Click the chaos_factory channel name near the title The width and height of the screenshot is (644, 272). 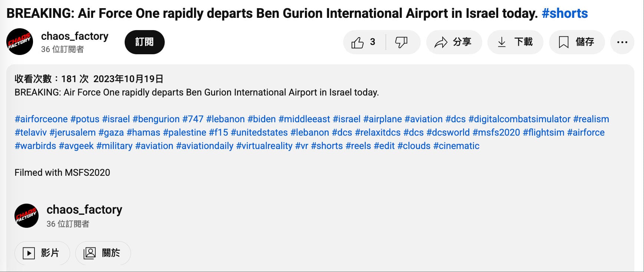coord(75,36)
